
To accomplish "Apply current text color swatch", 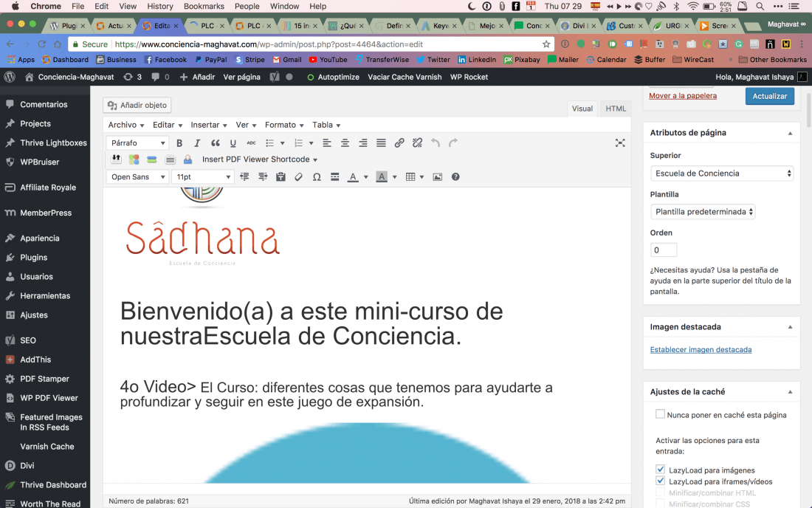I will (353, 177).
